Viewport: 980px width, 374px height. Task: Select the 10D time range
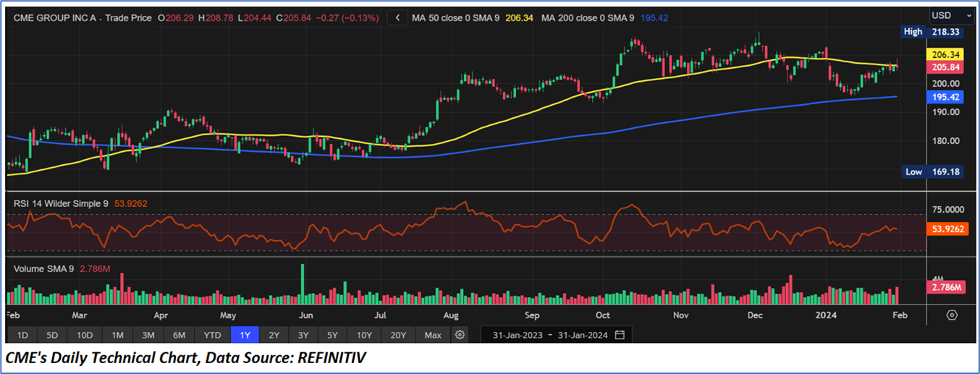(85, 335)
